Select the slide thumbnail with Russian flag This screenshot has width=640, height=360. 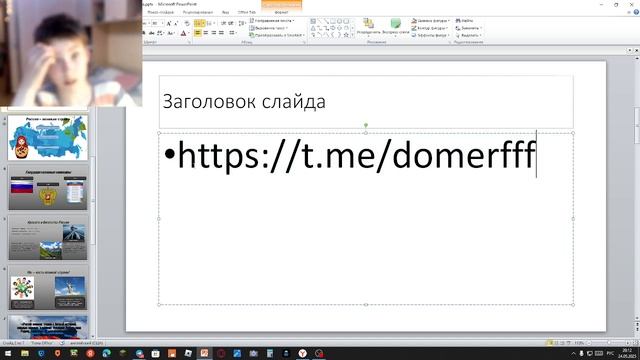[48, 187]
